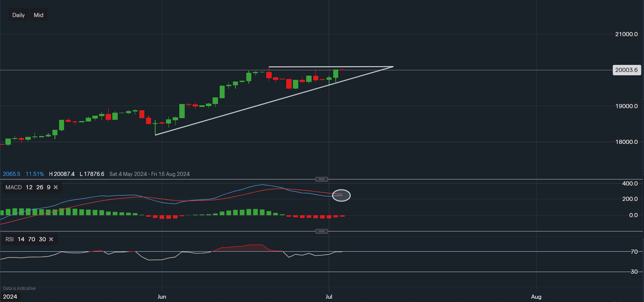Toggle the Mid price mode
Screen dimensions: 644x302
(38, 15)
